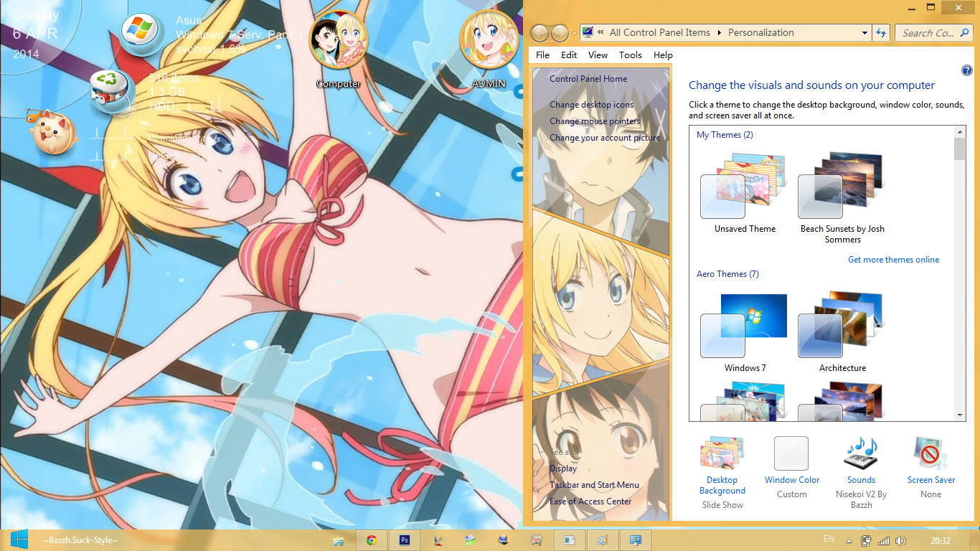Open Sounds settings labeled Nisekoi V2 By Bazzh
This screenshot has width=980, height=551.
pos(861,453)
